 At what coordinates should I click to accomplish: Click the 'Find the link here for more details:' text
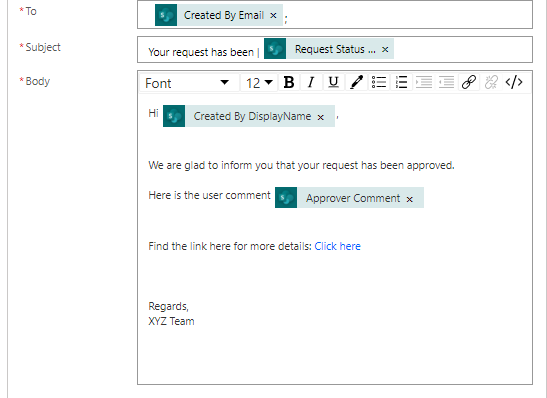point(230,246)
